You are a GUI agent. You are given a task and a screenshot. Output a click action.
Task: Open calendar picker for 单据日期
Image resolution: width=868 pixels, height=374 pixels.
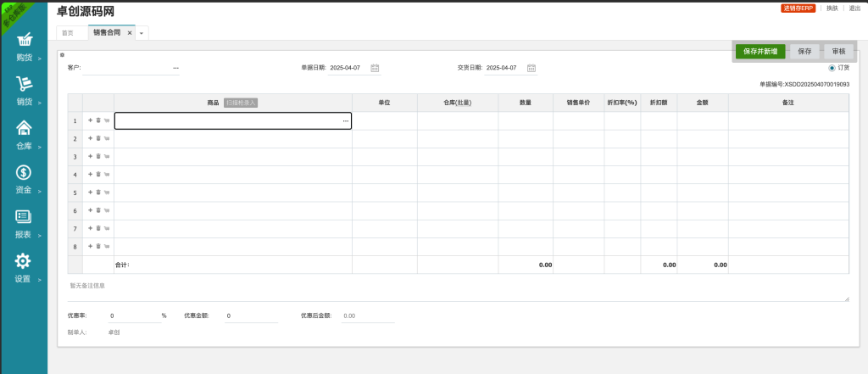click(375, 68)
